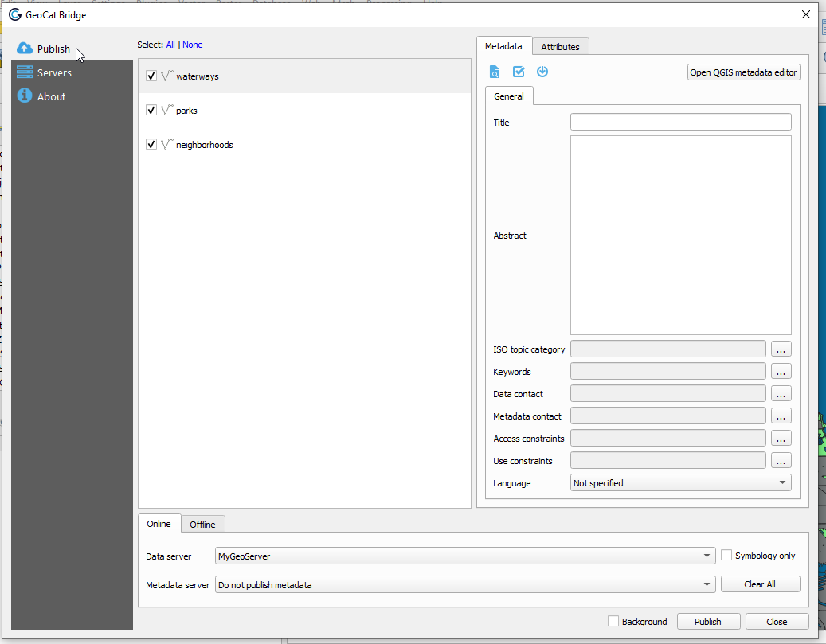Viewport: 826px width, 644px height.
Task: Open the Metadata server dropdown
Action: pos(464,585)
